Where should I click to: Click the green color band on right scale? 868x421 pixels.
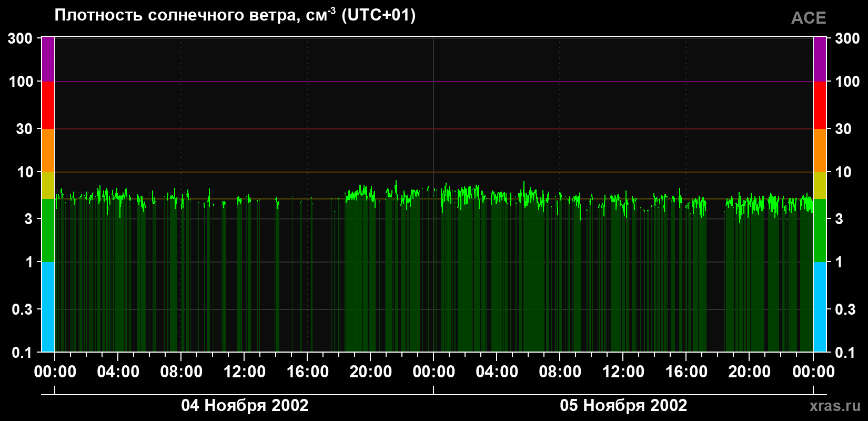(820, 230)
